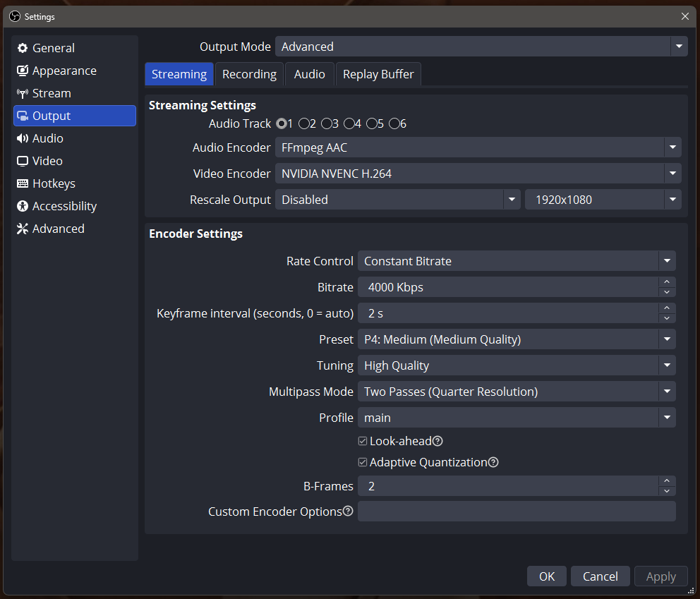Click the Custom Encoder Options text field

(516, 512)
